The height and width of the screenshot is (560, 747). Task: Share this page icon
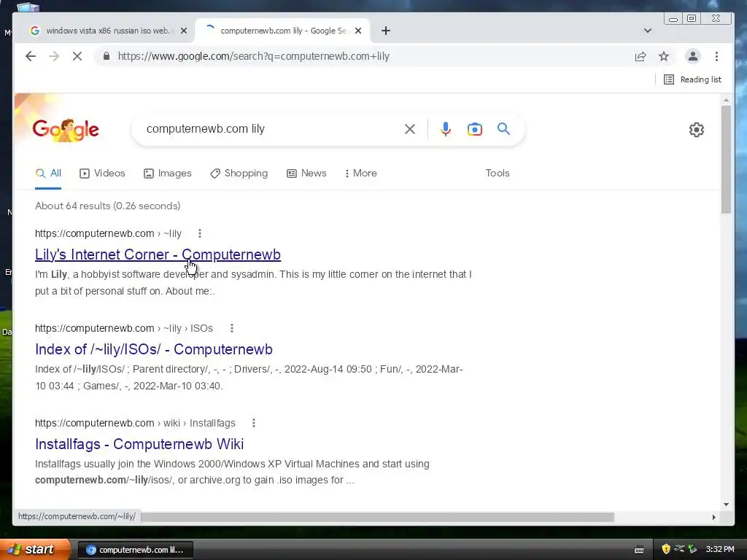[x=640, y=56]
